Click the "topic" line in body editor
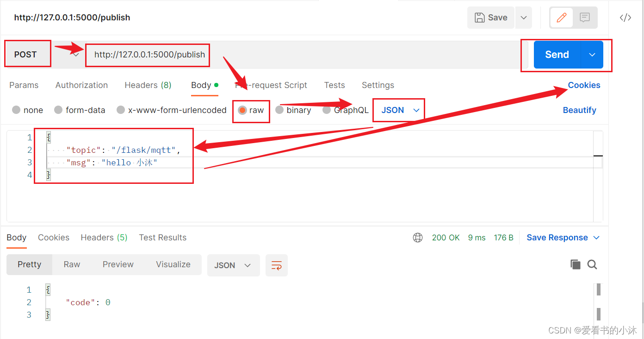This screenshot has height=339, width=644. 123,150
